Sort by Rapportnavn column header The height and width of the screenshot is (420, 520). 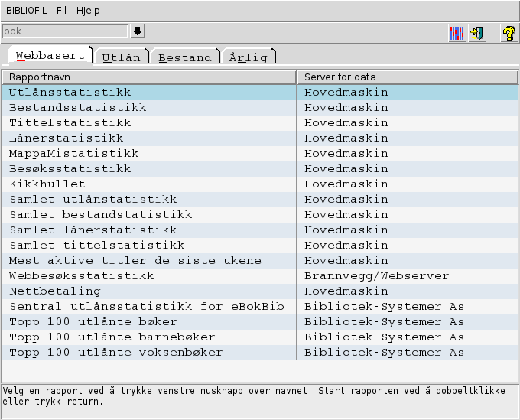tap(148, 77)
